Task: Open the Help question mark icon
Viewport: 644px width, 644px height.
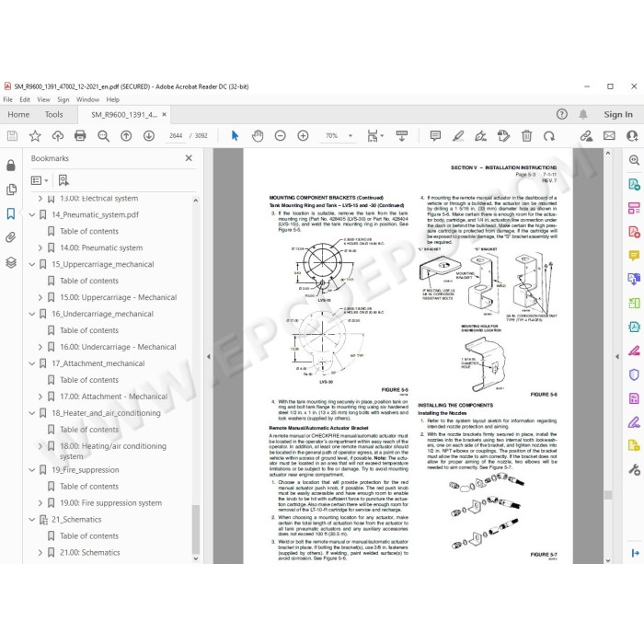Action: click(x=562, y=114)
